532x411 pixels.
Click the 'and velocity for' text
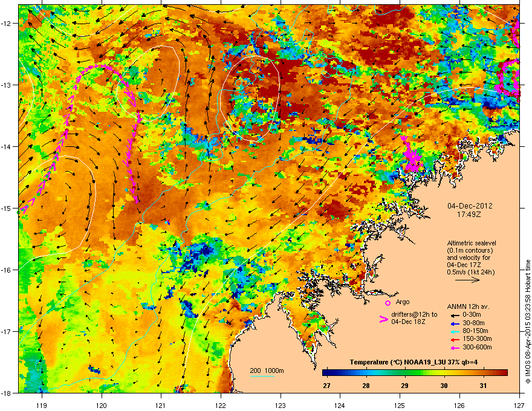coord(469,257)
